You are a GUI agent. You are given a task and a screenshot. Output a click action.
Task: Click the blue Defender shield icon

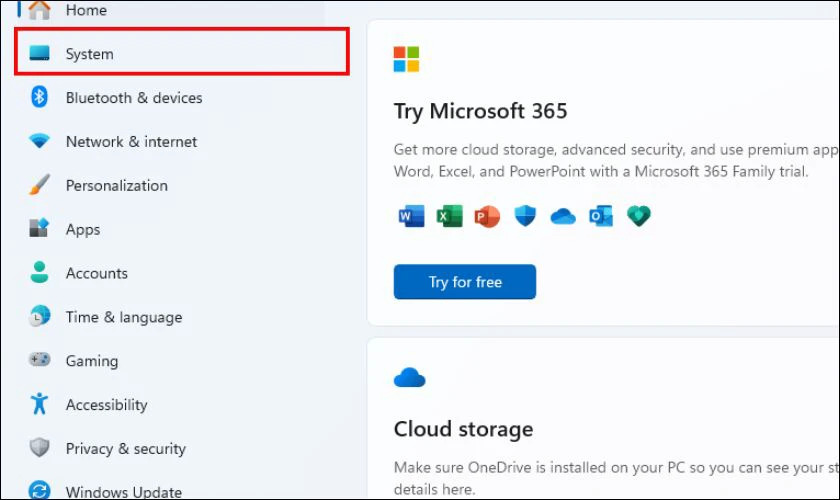(525, 216)
